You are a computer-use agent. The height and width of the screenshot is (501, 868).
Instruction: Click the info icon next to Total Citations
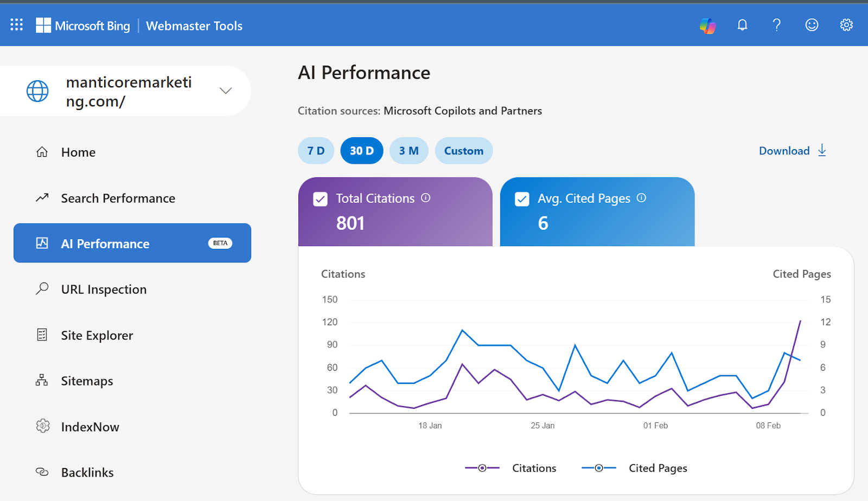pyautogui.click(x=426, y=198)
